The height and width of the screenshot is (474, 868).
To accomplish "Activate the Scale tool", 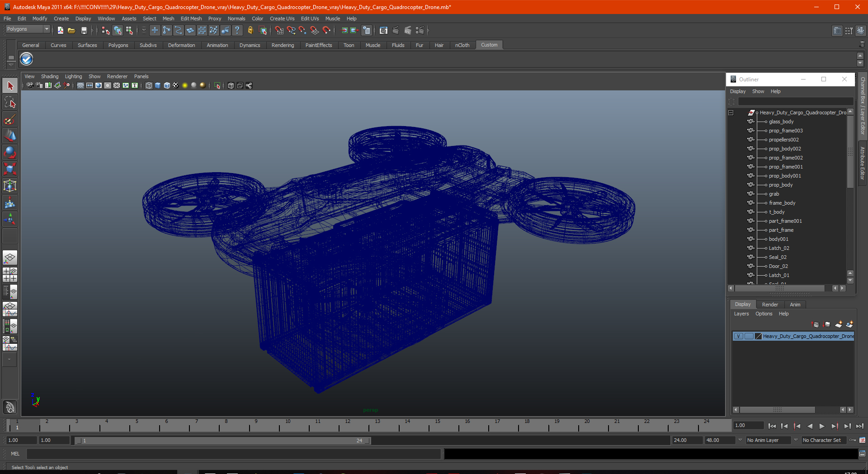I will (10, 169).
